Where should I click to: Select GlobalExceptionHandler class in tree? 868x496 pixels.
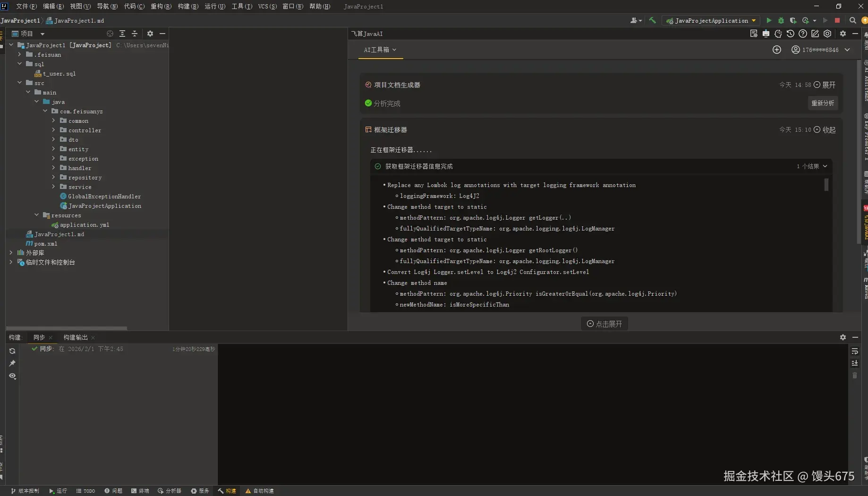click(104, 197)
